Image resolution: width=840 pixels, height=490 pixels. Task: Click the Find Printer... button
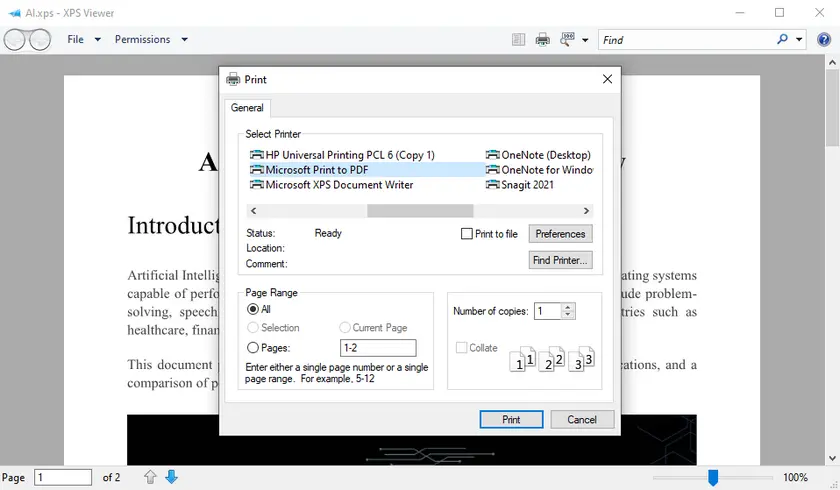point(560,260)
